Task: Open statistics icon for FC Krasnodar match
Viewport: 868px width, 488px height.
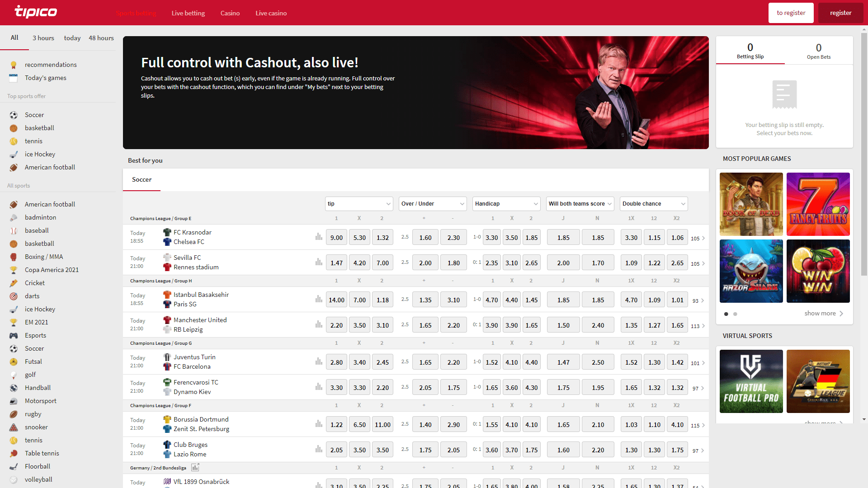Action: click(319, 237)
